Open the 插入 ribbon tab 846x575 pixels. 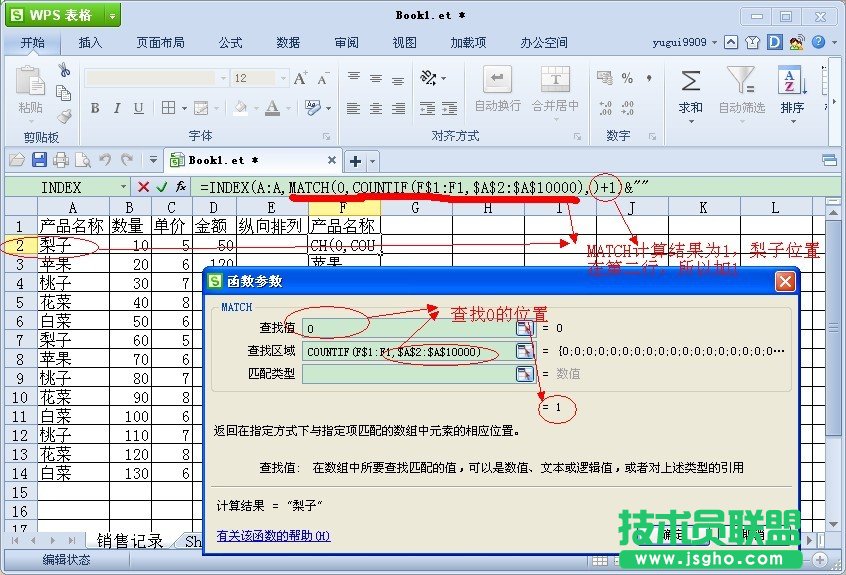point(90,42)
